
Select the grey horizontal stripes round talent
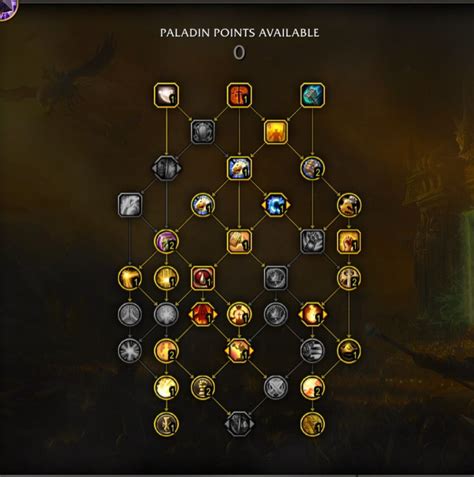(312, 351)
